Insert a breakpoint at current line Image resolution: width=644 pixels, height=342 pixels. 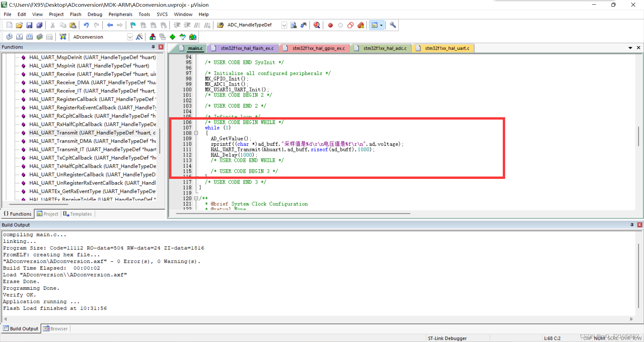click(330, 25)
